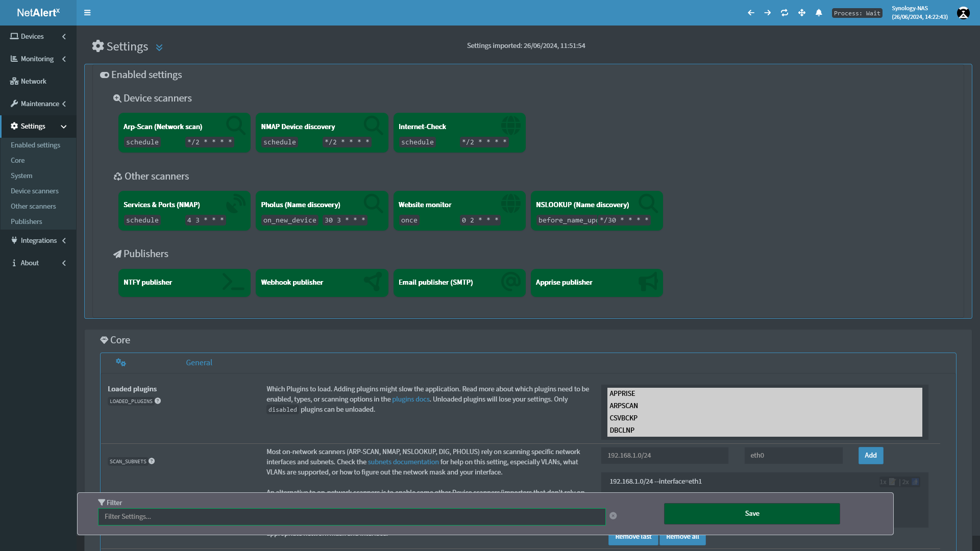
Task: Click the Save button
Action: (751, 513)
